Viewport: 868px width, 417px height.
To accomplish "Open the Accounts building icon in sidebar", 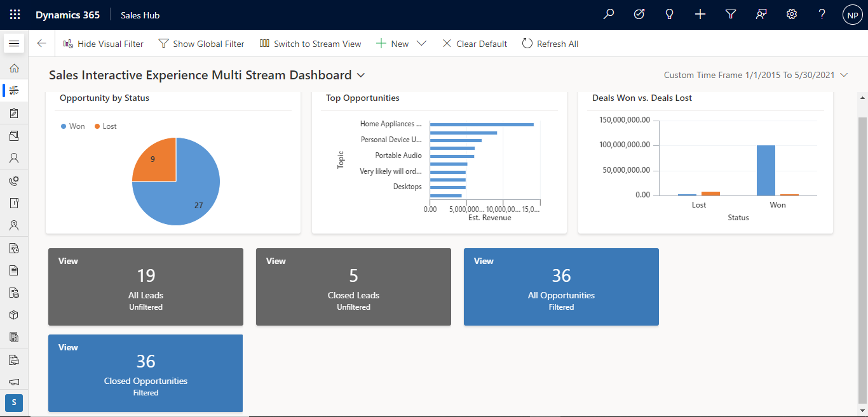I will [x=14, y=135].
